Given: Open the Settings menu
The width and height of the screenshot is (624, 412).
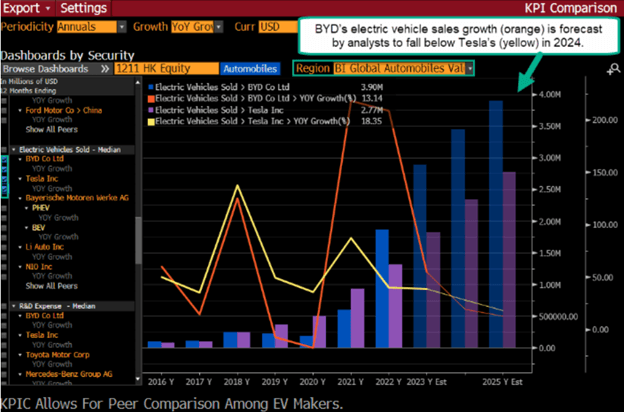Looking at the screenshot, I should (x=84, y=8).
